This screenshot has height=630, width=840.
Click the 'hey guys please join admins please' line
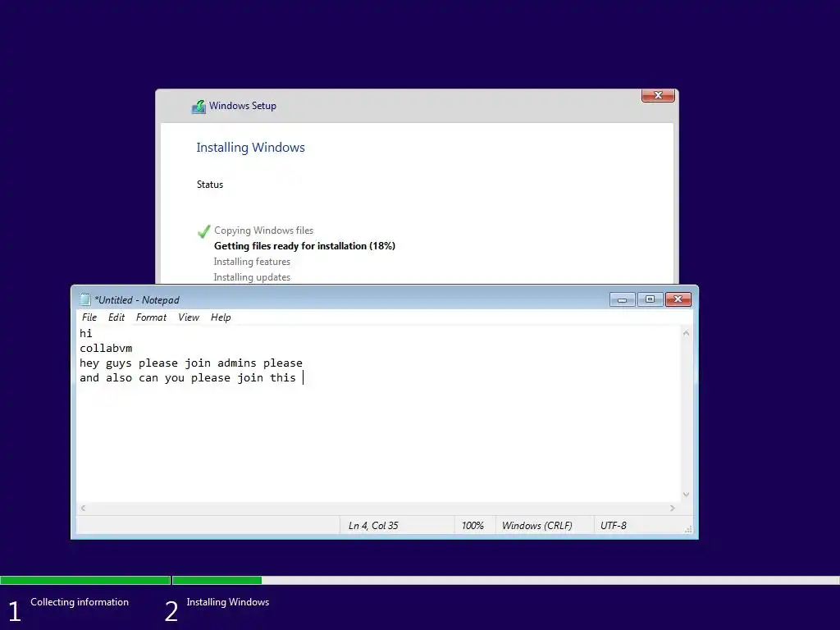pos(191,363)
